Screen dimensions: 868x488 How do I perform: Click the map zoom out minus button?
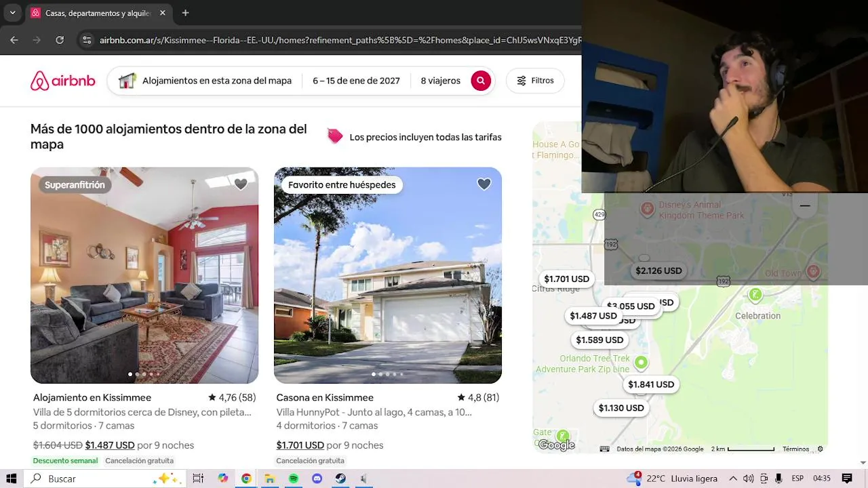[805, 205]
